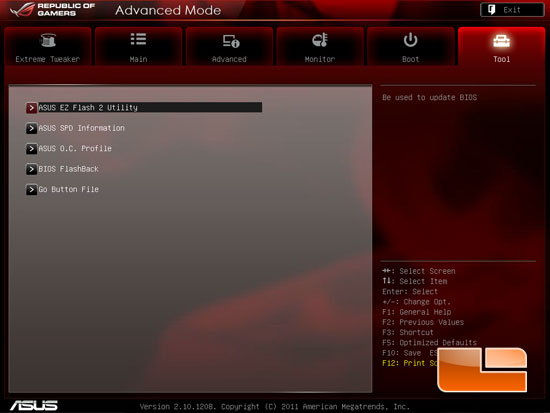550x413 pixels.
Task: Click the 'F5: Optimized Defaults' hint
Action: click(x=429, y=342)
